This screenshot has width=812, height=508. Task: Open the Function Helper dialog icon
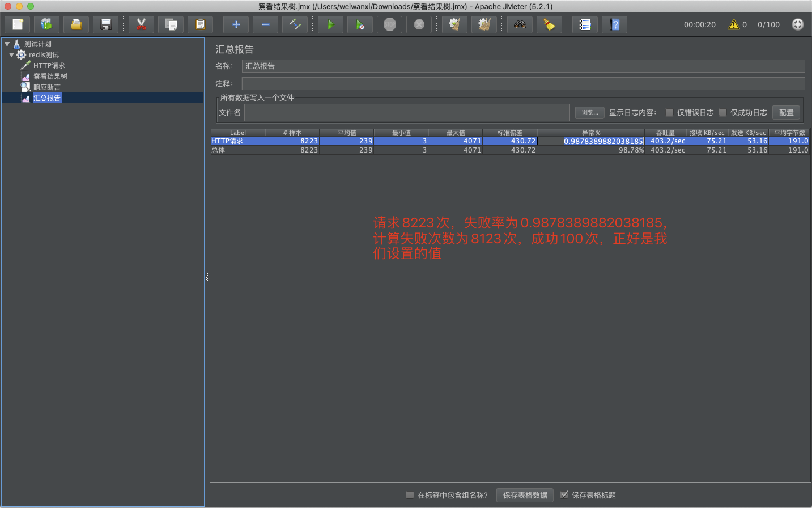point(585,24)
